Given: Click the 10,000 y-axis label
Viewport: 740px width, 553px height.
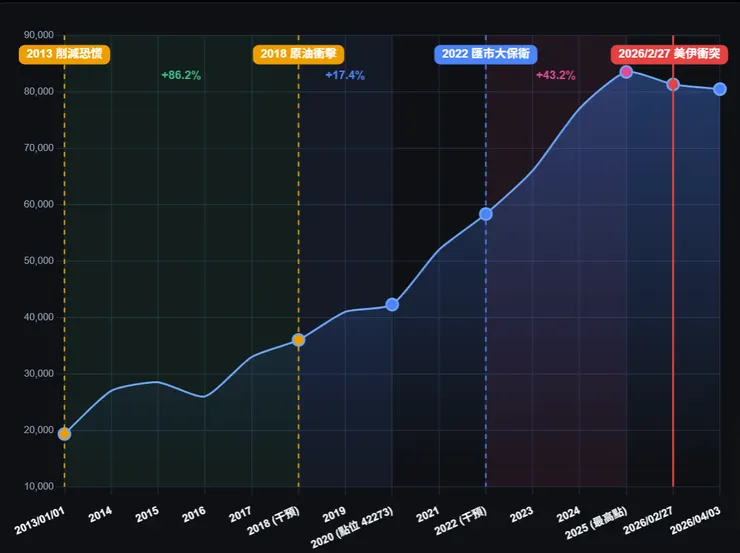Looking at the screenshot, I should point(39,486).
